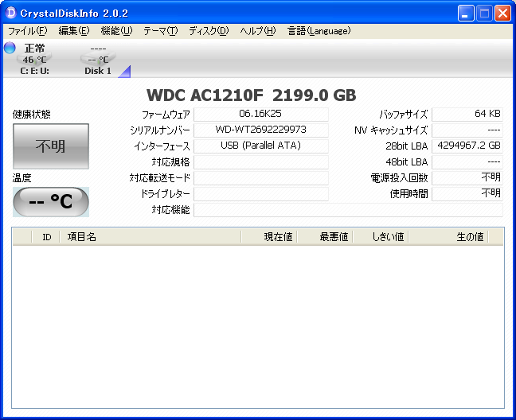This screenshot has height=420, width=516.
Task: Open the 機能(U) menu
Action: [x=116, y=31]
